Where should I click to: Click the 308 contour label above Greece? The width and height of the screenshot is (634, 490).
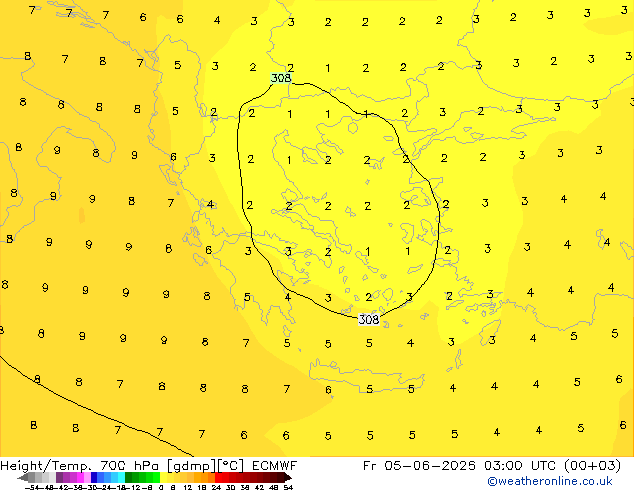281,78
